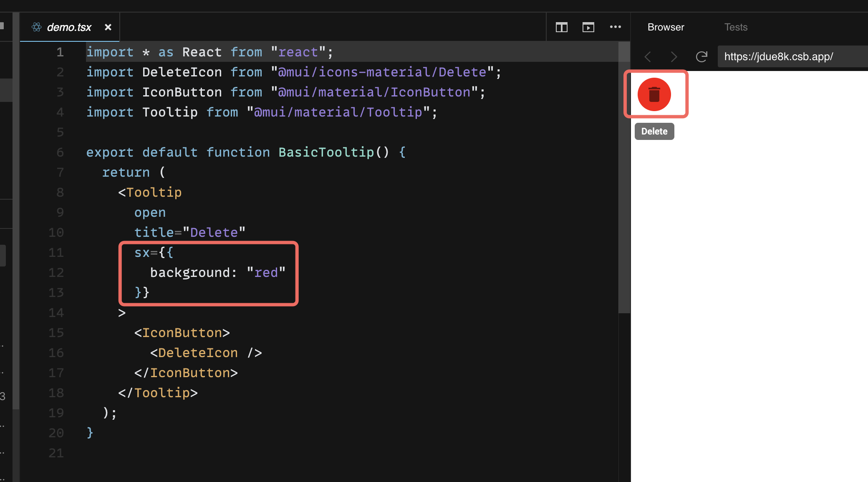Click the title="Delete" attribute on line 10
This screenshot has height=482, width=868.
190,232
